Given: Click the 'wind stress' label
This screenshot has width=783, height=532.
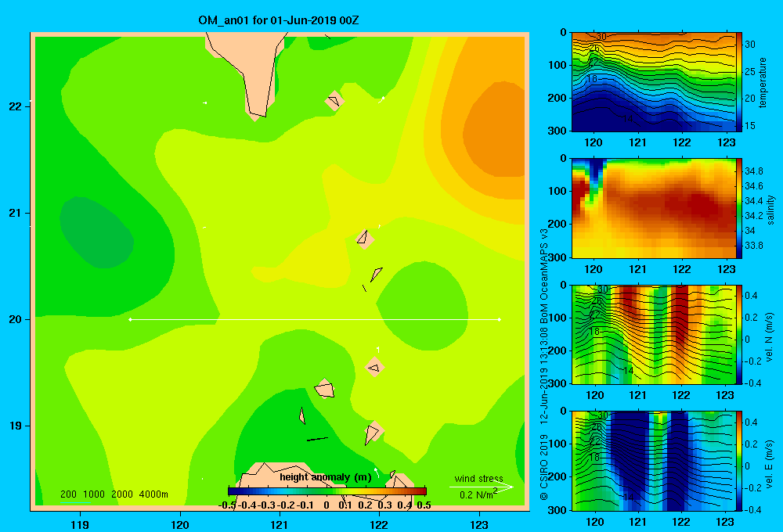Looking at the screenshot, I should (479, 478).
